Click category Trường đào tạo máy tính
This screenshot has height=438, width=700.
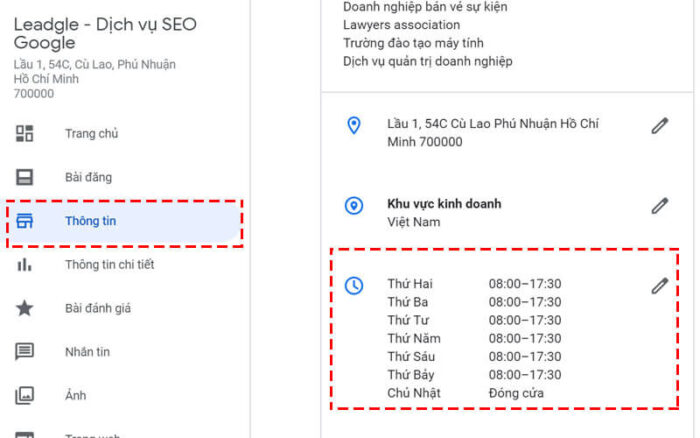[413, 43]
